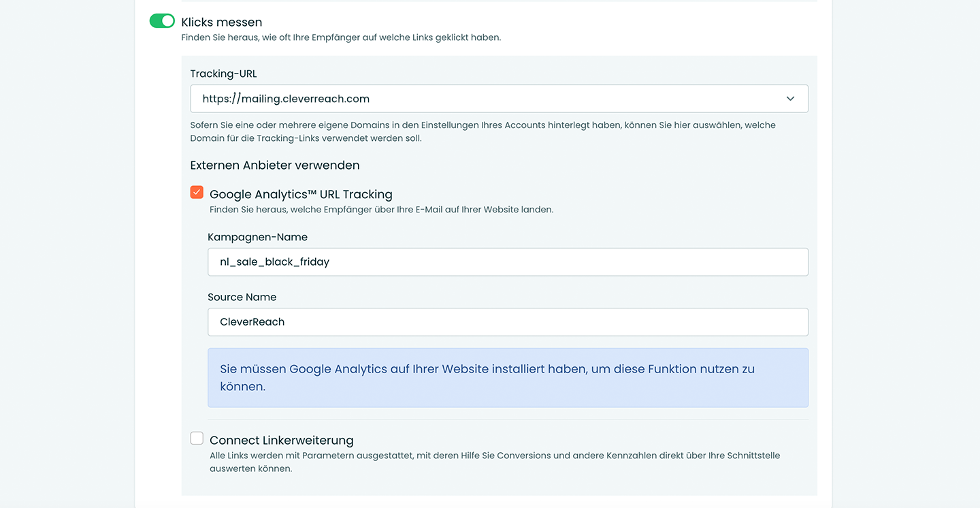Toggle the Klicks messen switch off
Screen dimensions: 980x508
click(162, 21)
